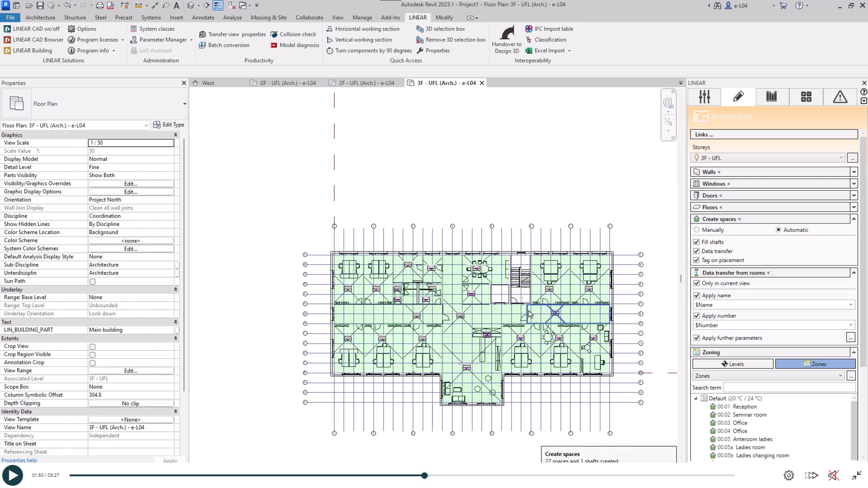The width and height of the screenshot is (868, 488).
Task: Switch to the GF - UFL (Arch.) view tab
Action: [x=287, y=83]
